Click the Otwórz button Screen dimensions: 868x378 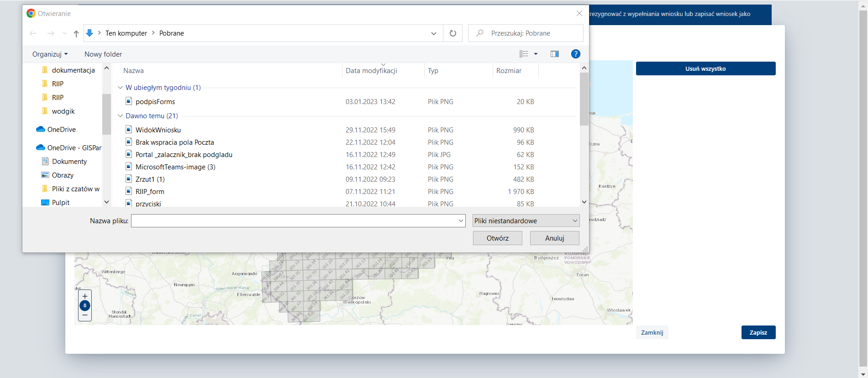point(497,238)
